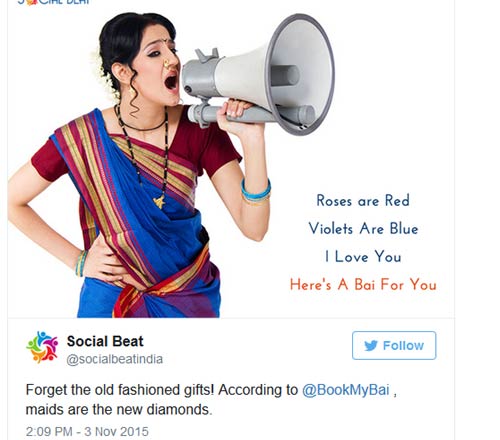Click the orange "Here's A Bai For You" text

click(363, 285)
